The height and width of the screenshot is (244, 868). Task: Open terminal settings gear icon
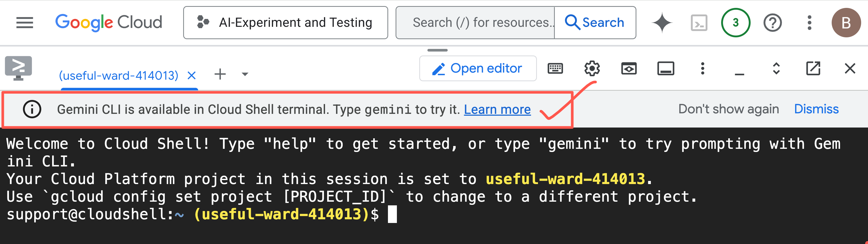click(592, 68)
